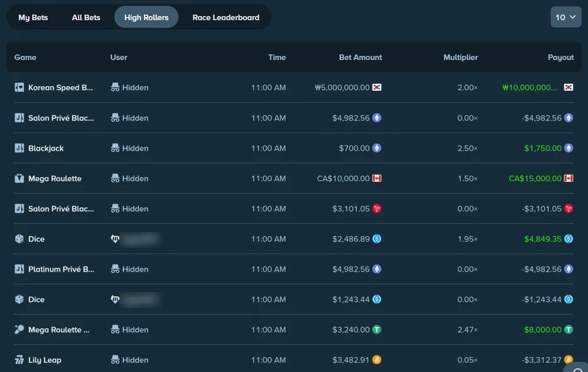Viewport: 588px width, 372px height.
Task: Click the Time column header
Action: 277,58
